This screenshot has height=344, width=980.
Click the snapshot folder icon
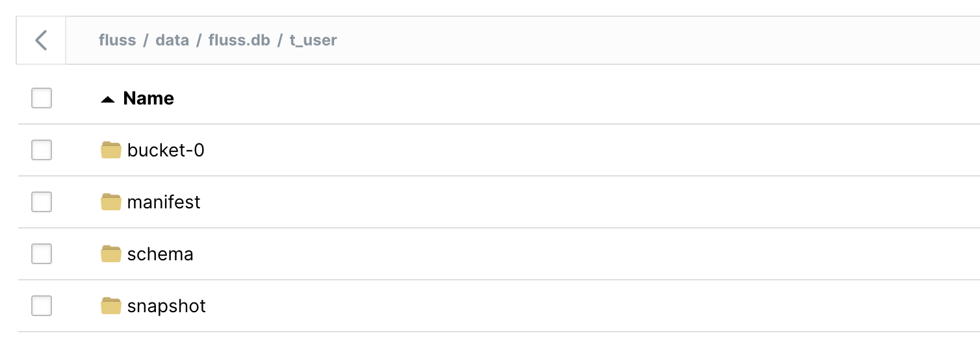[111, 306]
